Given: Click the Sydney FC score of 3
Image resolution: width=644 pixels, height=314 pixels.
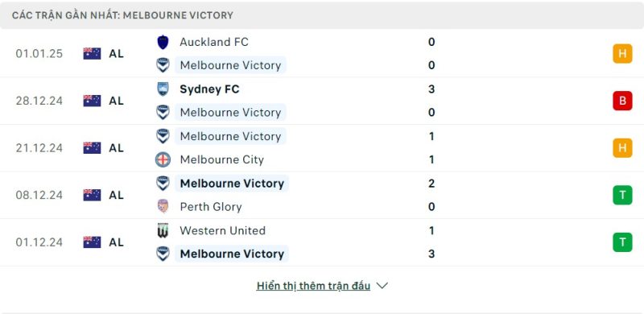Looking at the screenshot, I should [431, 89].
